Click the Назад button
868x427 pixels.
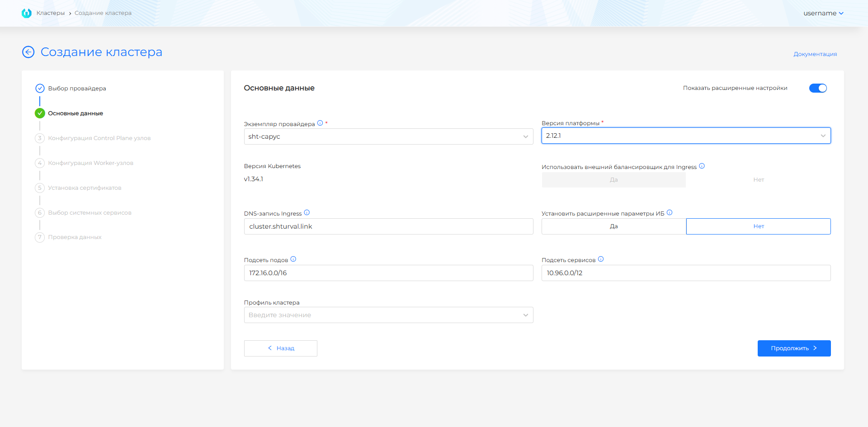[280, 348]
